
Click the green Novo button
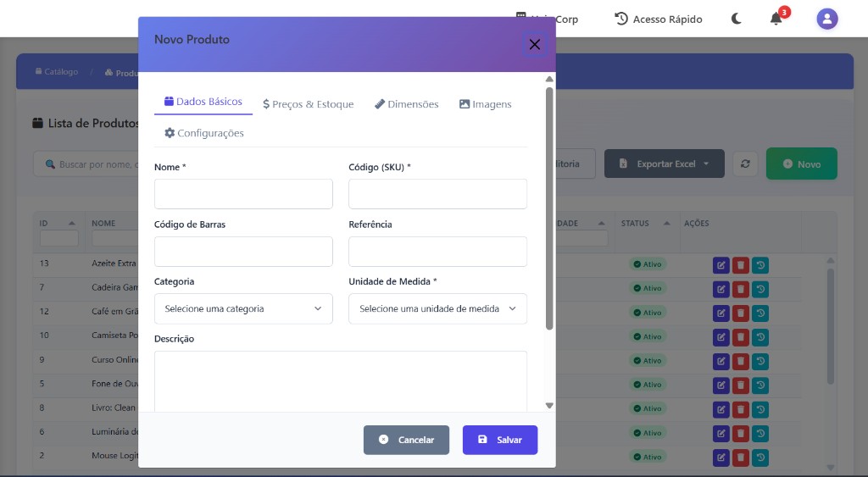(x=802, y=164)
